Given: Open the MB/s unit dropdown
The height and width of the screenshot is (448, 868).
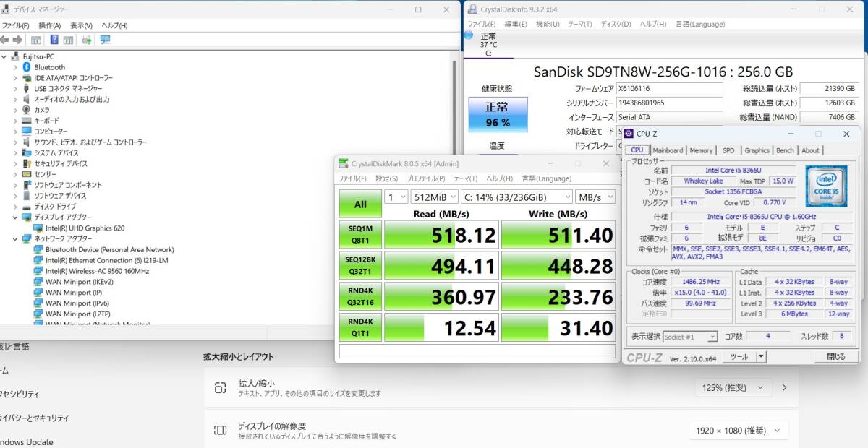Looking at the screenshot, I should (x=596, y=197).
